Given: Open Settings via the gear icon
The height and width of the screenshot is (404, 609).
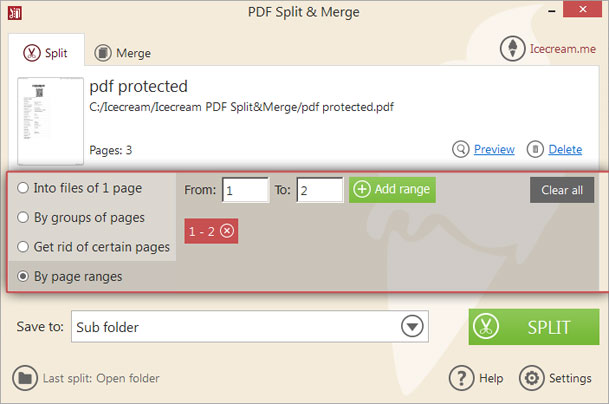Looking at the screenshot, I should click(x=531, y=379).
